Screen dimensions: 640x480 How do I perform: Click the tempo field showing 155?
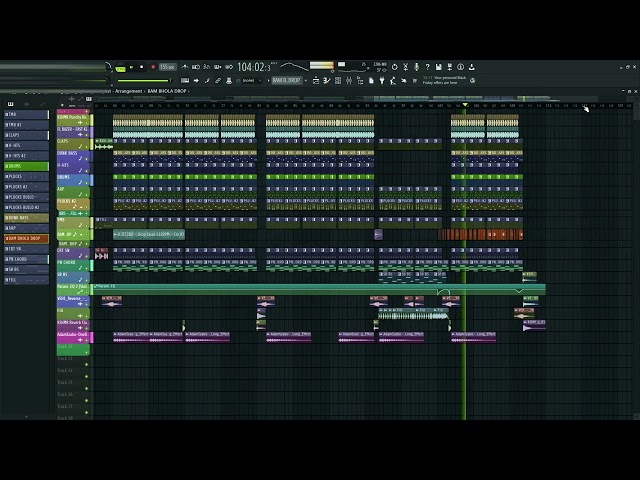click(x=167, y=67)
